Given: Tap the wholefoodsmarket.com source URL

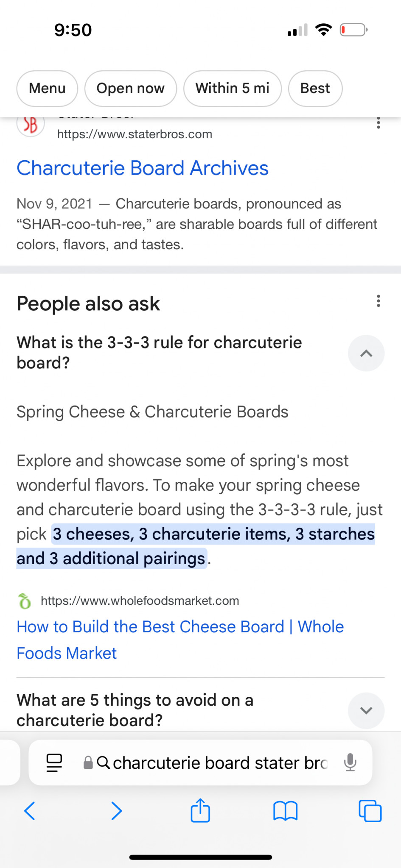Looking at the screenshot, I should pos(140,601).
